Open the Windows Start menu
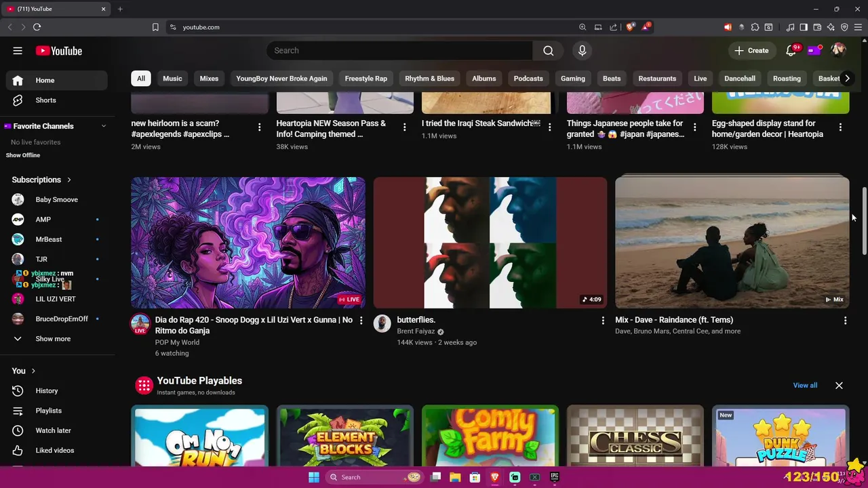The image size is (868, 488). coord(313,477)
